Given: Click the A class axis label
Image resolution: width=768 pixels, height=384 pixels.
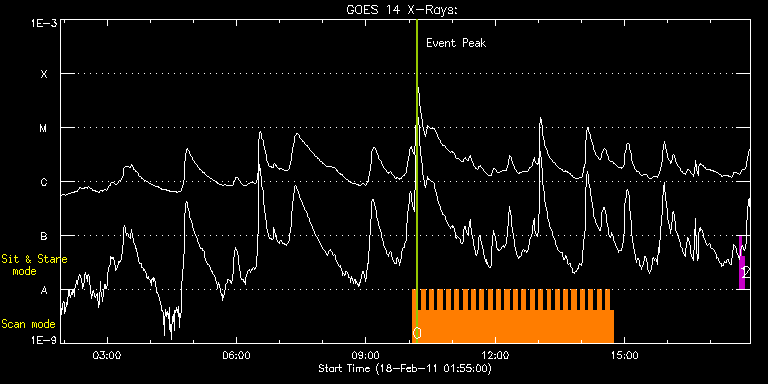Looking at the screenshot, I should pyautogui.click(x=44, y=290).
